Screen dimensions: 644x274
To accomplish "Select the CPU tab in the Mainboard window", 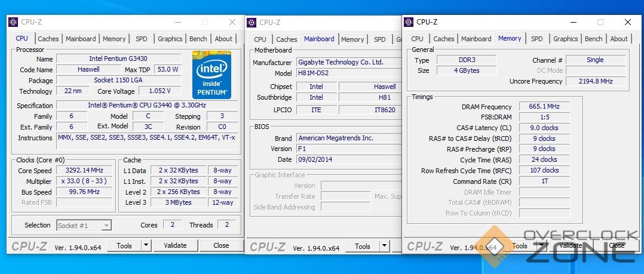I will (x=260, y=39).
